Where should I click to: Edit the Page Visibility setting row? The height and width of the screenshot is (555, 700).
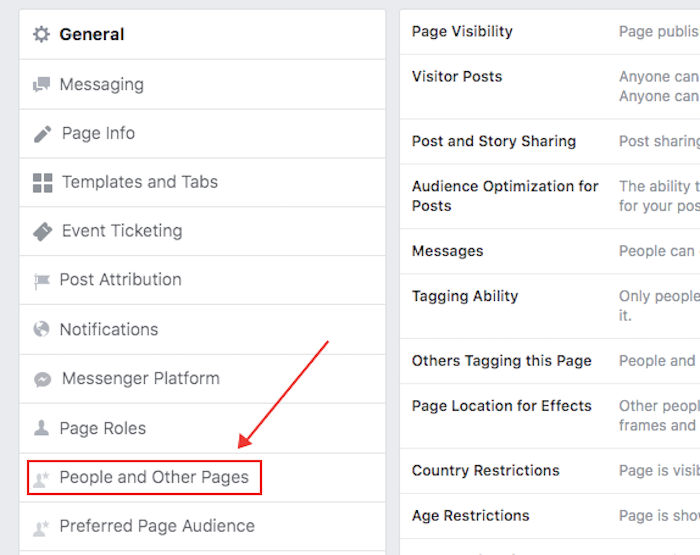(x=462, y=31)
